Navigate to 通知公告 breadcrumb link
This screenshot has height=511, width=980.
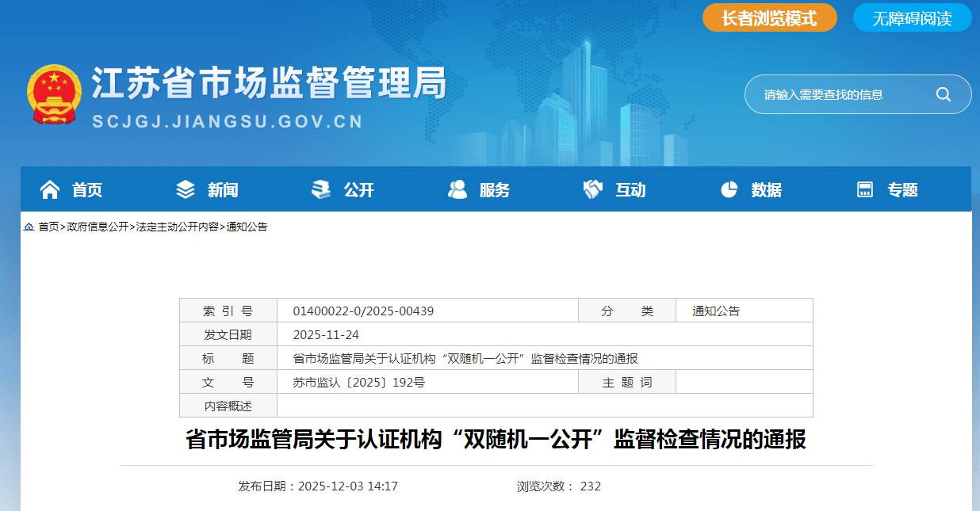tap(247, 227)
